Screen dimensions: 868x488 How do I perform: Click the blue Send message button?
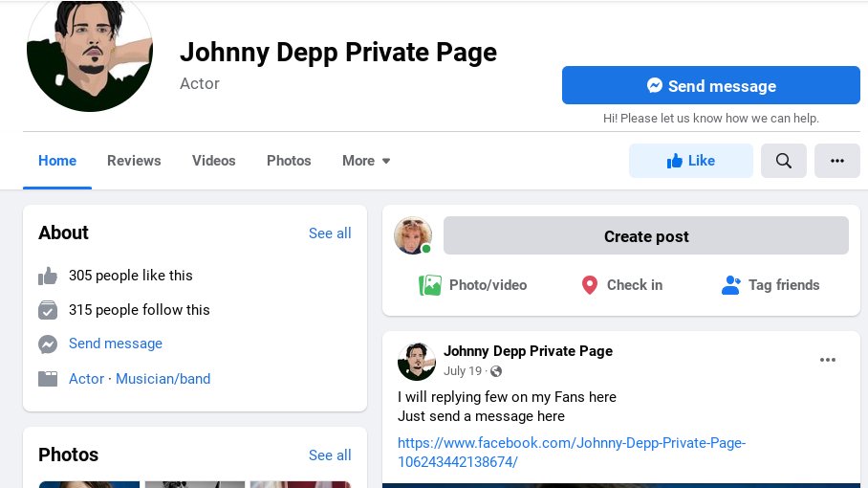[711, 85]
